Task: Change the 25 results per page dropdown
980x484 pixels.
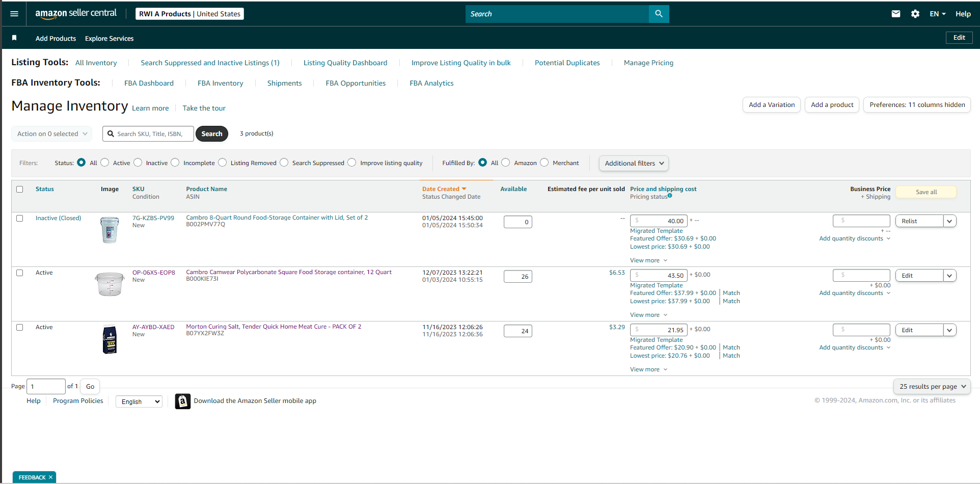Action: 932,387
